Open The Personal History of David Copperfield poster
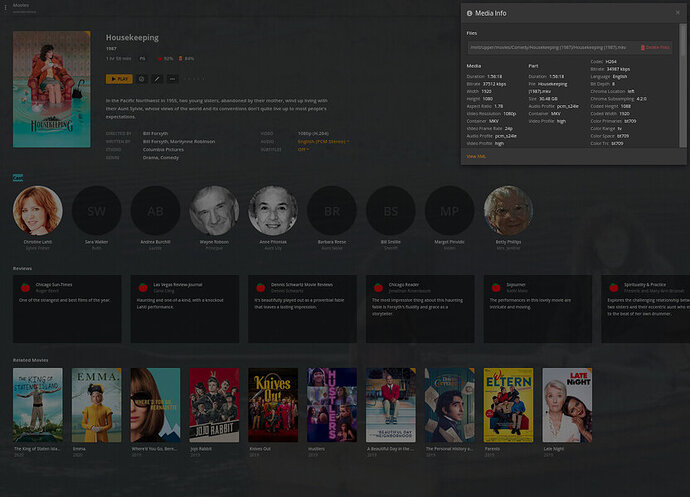 click(x=449, y=405)
